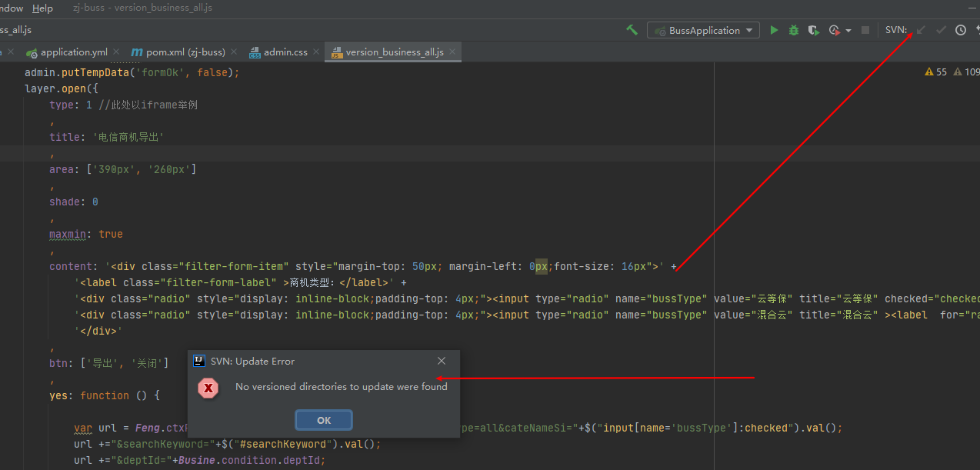Stop execution with the grey stop icon
Viewport: 980px width, 470px height.
(865, 29)
